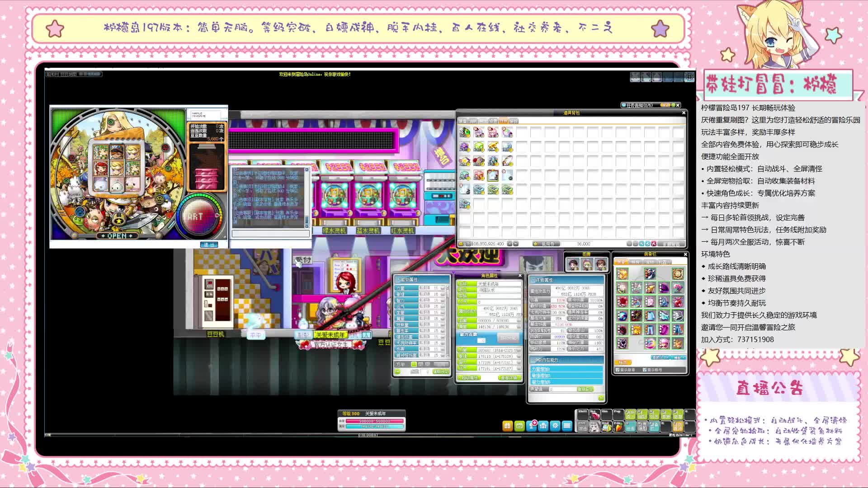Switch to the 特殊 inventory tab
The width and height of the screenshot is (868, 488).
[x=503, y=121]
